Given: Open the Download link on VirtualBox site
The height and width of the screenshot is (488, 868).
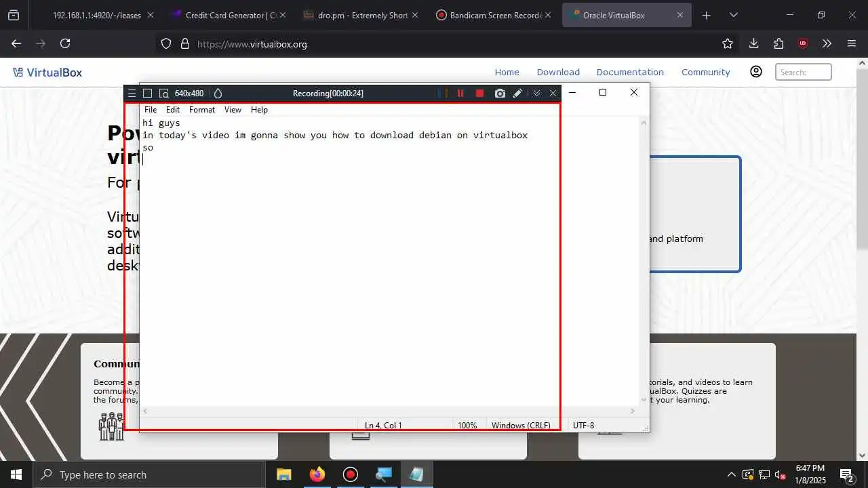Looking at the screenshot, I should (558, 72).
